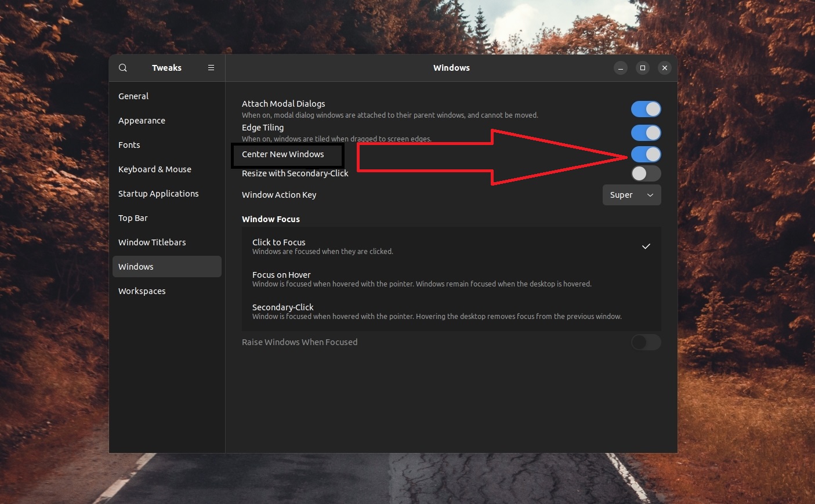Toggle Raise Windows When Focused
815x504 pixels.
(646, 342)
